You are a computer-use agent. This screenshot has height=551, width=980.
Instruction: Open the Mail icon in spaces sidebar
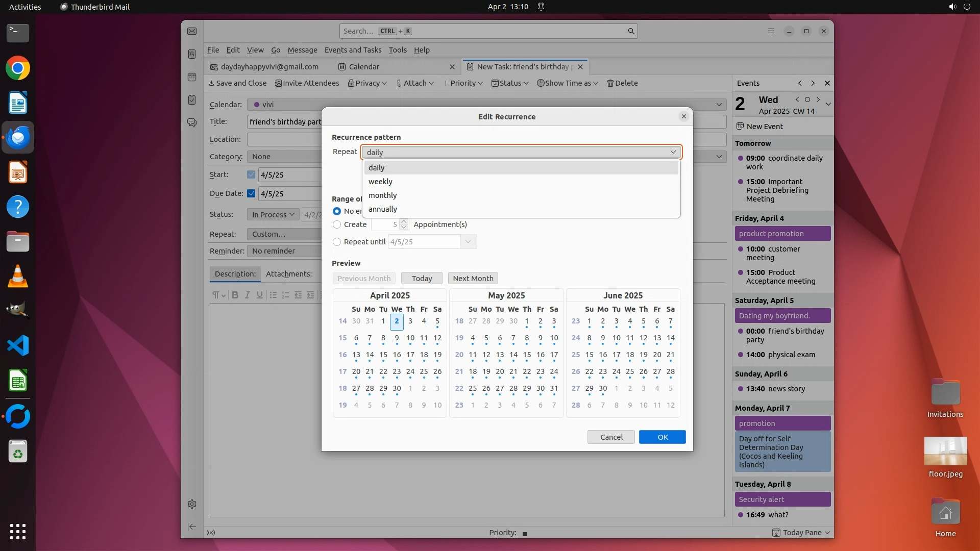tap(192, 32)
